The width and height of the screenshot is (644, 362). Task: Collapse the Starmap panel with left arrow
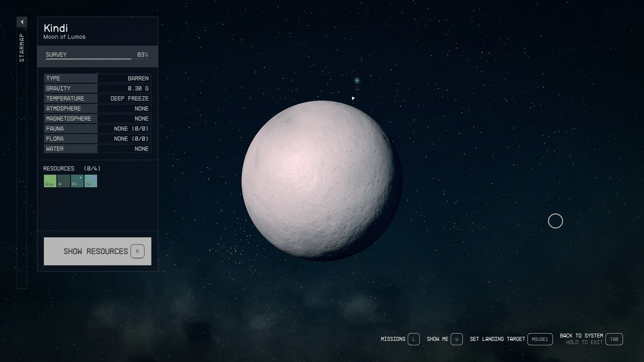(22, 22)
